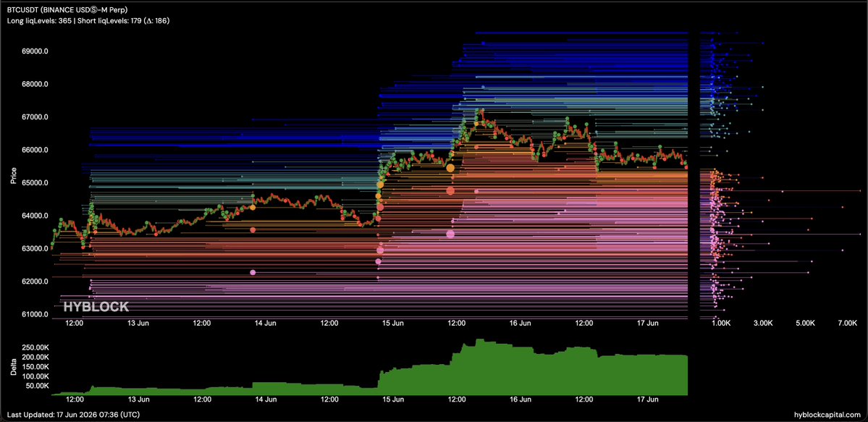Click the large pink bubble near 63400 price
The height and width of the screenshot is (422, 868).
450,234
